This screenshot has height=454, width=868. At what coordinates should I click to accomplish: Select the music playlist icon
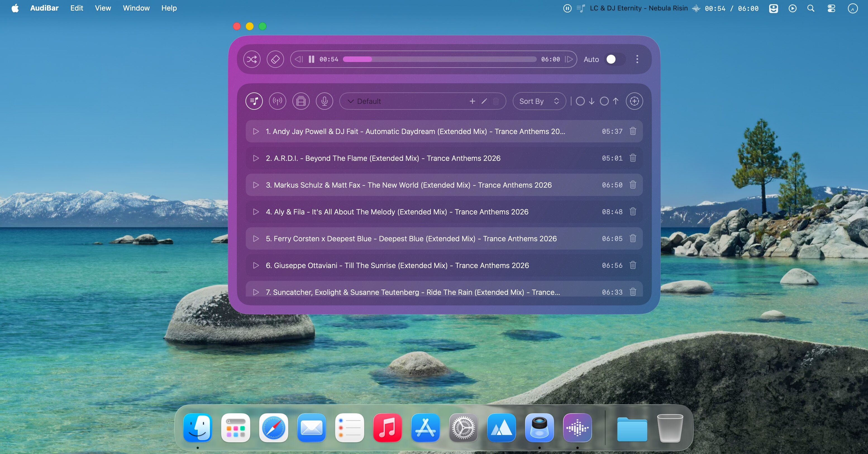pyautogui.click(x=254, y=101)
